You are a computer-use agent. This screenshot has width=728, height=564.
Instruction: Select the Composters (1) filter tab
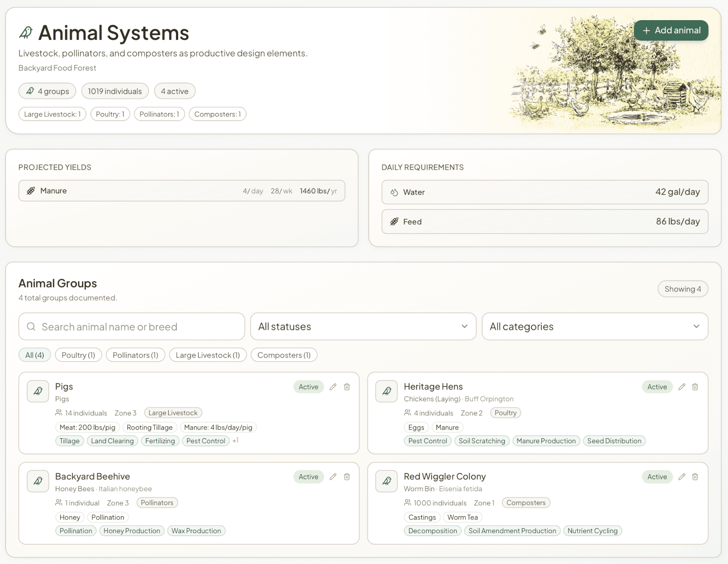tap(284, 355)
